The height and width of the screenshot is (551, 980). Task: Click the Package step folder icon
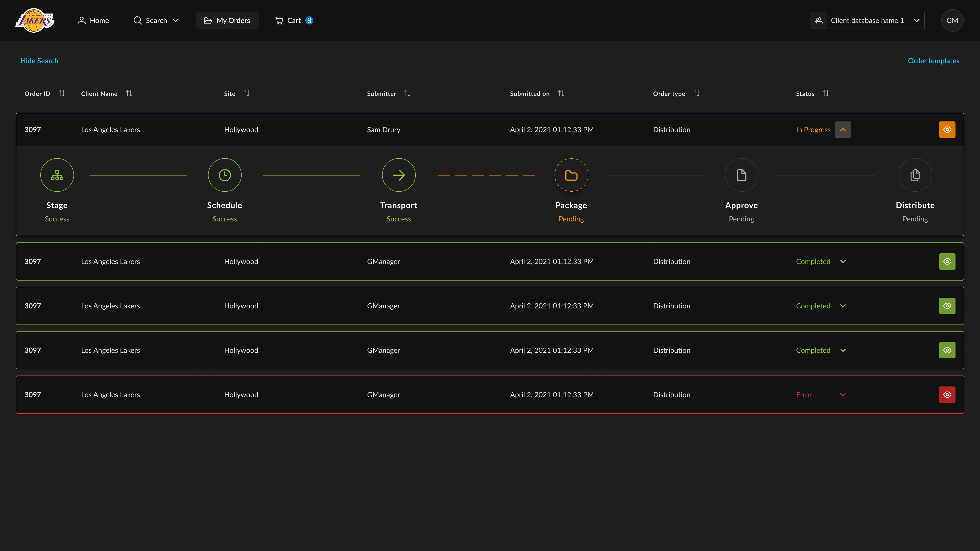[571, 175]
